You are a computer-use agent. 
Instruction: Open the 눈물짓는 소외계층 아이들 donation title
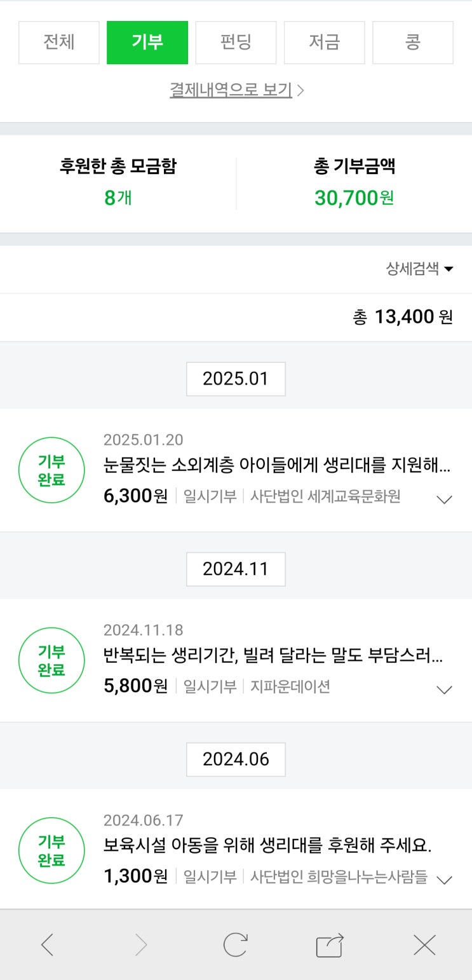[277, 466]
